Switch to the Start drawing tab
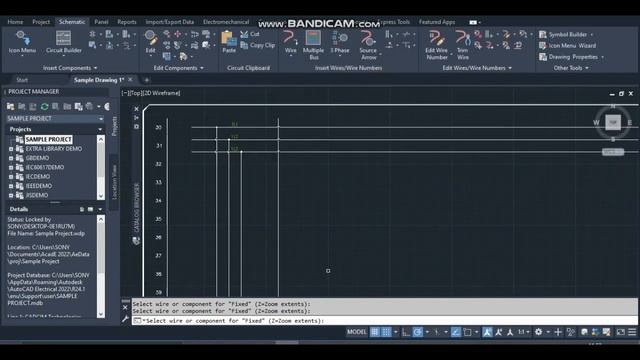The height and width of the screenshot is (360, 640). [22, 80]
